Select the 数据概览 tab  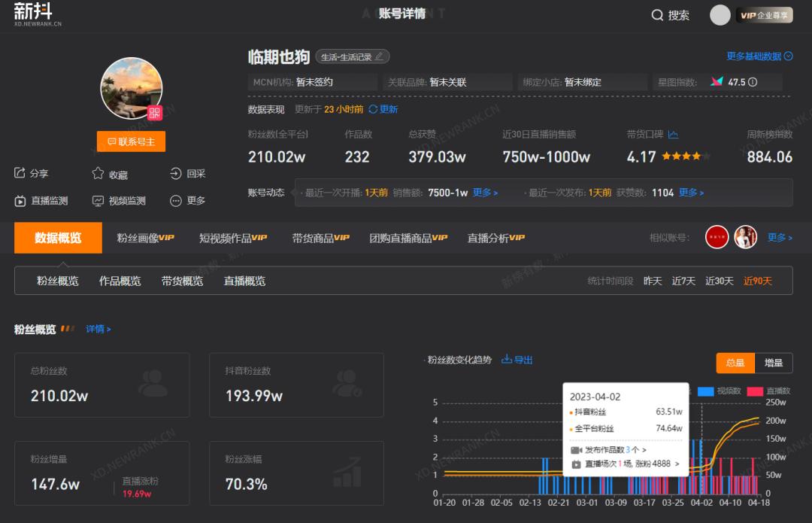pyautogui.click(x=58, y=238)
